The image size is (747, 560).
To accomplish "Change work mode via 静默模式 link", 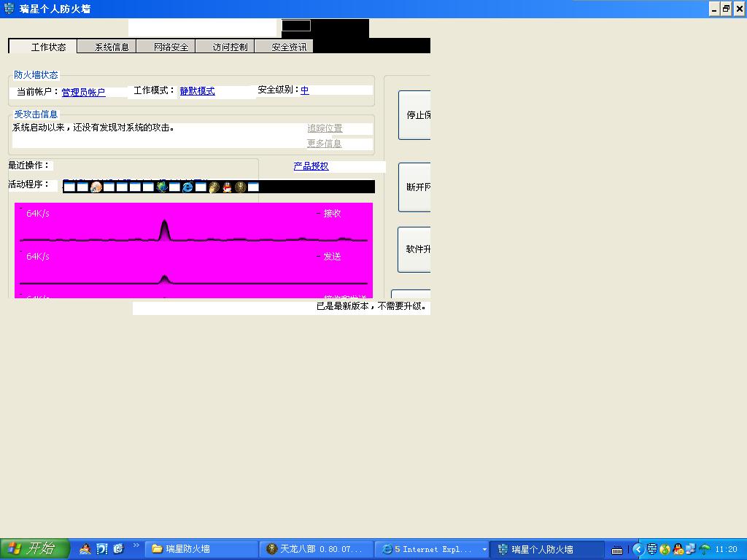I will tap(197, 91).
